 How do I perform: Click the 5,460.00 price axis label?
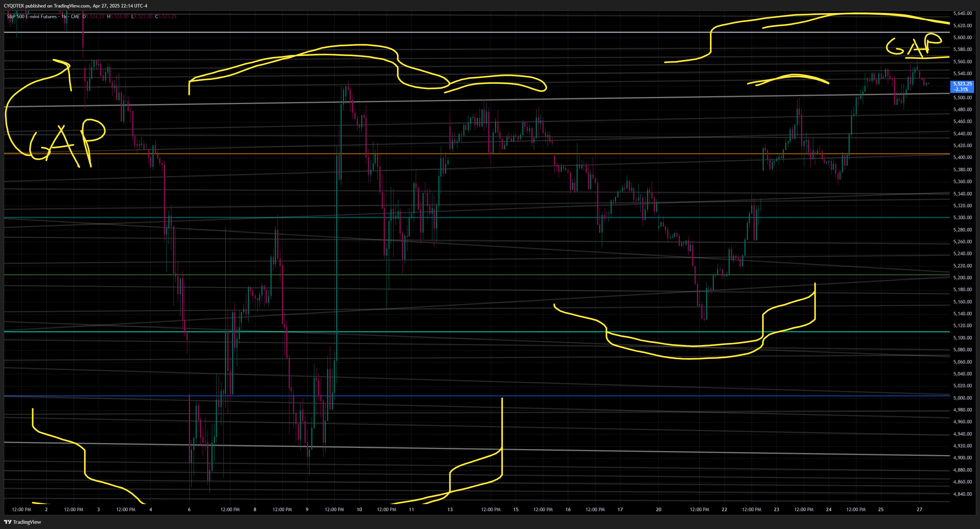(963, 121)
